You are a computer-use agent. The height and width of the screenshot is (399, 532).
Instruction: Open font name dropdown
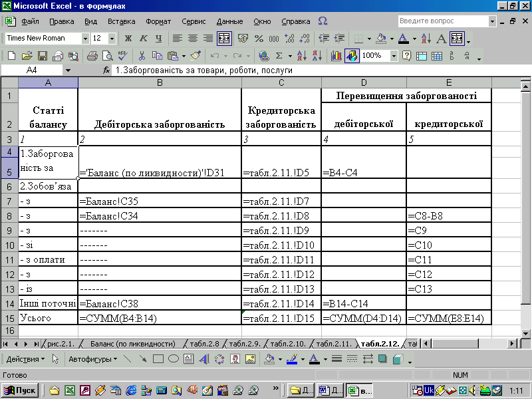coord(85,39)
